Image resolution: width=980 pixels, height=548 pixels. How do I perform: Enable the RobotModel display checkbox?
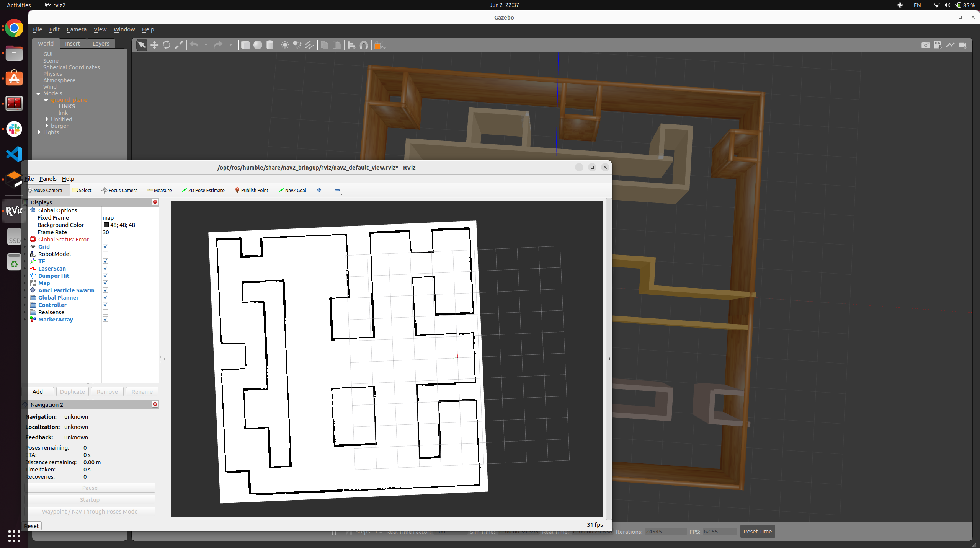[x=105, y=254]
